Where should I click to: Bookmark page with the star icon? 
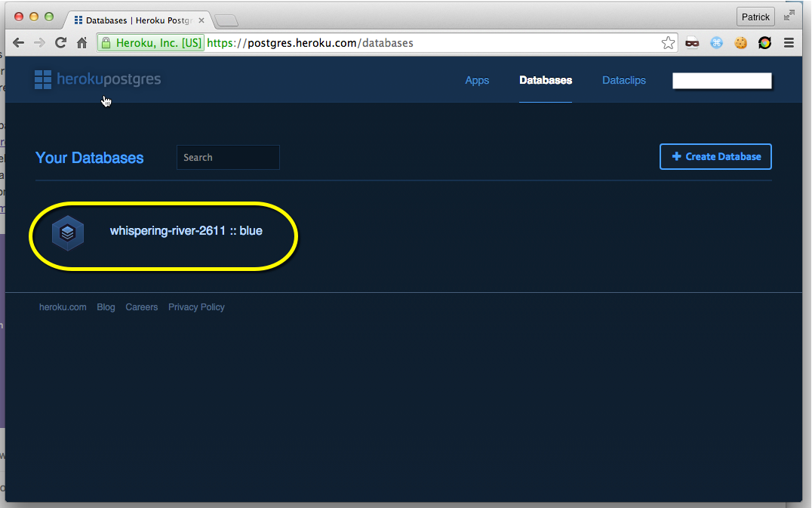coord(668,43)
